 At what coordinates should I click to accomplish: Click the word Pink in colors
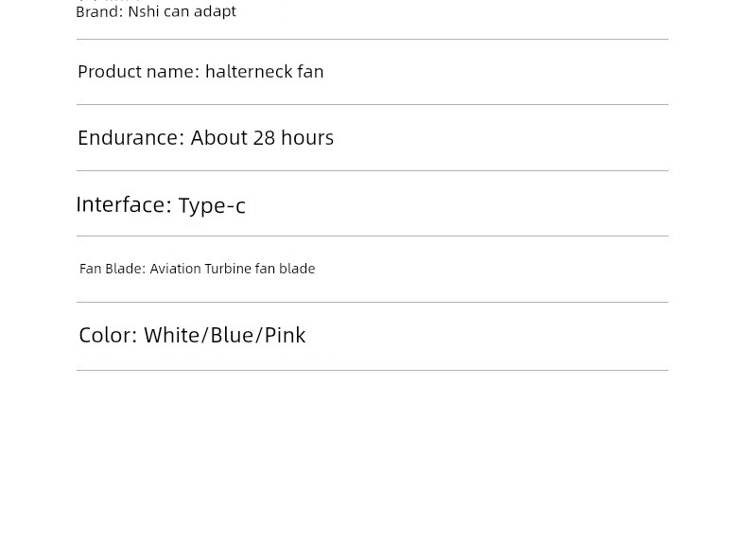[x=285, y=335]
